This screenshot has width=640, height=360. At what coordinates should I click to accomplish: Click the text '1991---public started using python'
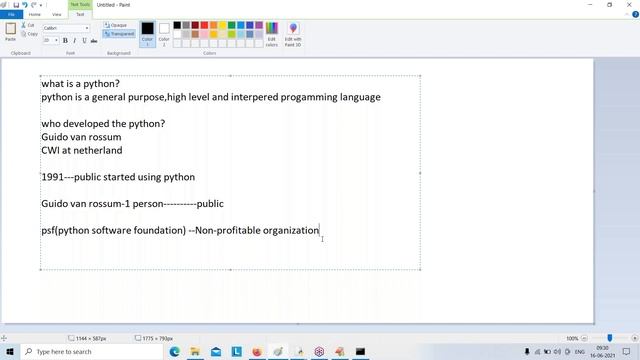point(118,177)
